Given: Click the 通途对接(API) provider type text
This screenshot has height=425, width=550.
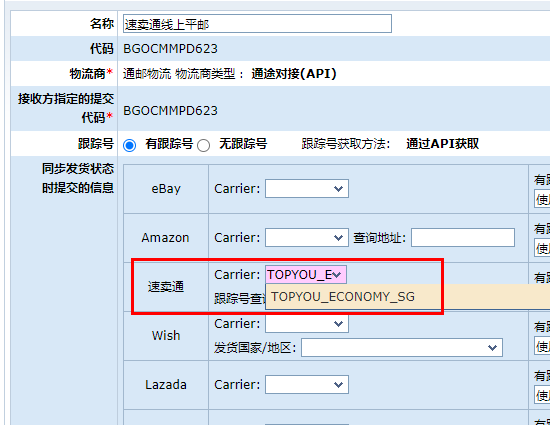Looking at the screenshot, I should (294, 74).
